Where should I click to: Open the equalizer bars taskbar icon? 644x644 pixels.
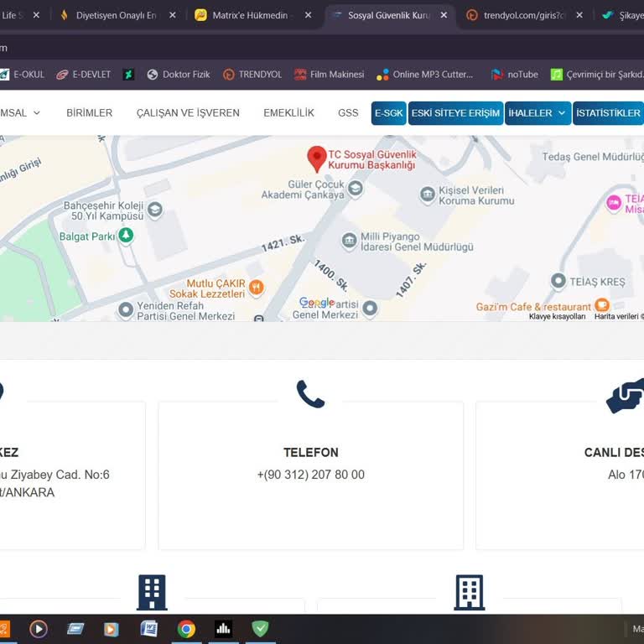223,629
